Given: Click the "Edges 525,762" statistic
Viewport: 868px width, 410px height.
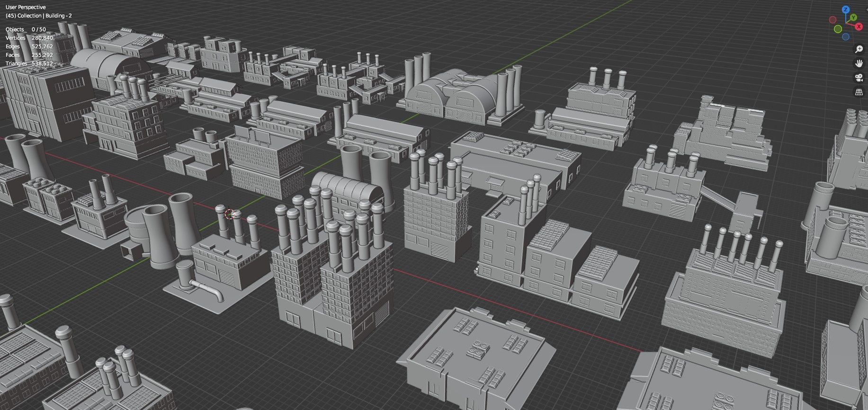Looking at the screenshot, I should 29,46.
